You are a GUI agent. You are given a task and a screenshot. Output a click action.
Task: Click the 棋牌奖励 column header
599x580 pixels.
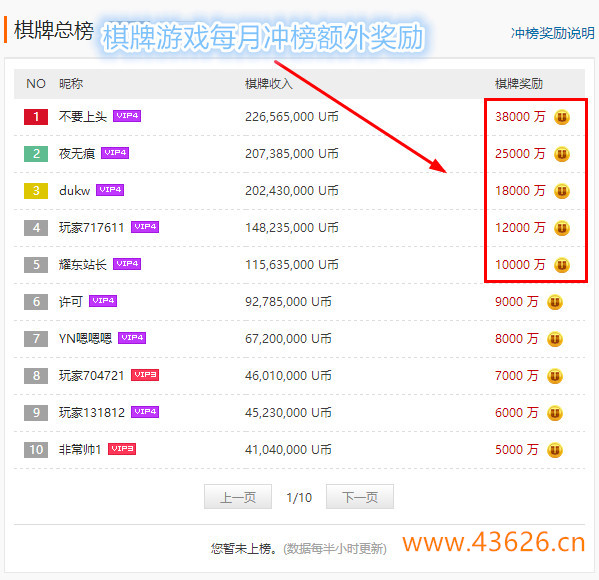click(x=519, y=84)
